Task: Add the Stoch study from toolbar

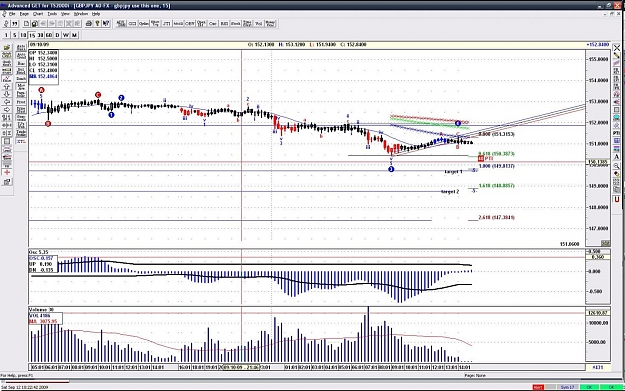Action: [x=236, y=24]
